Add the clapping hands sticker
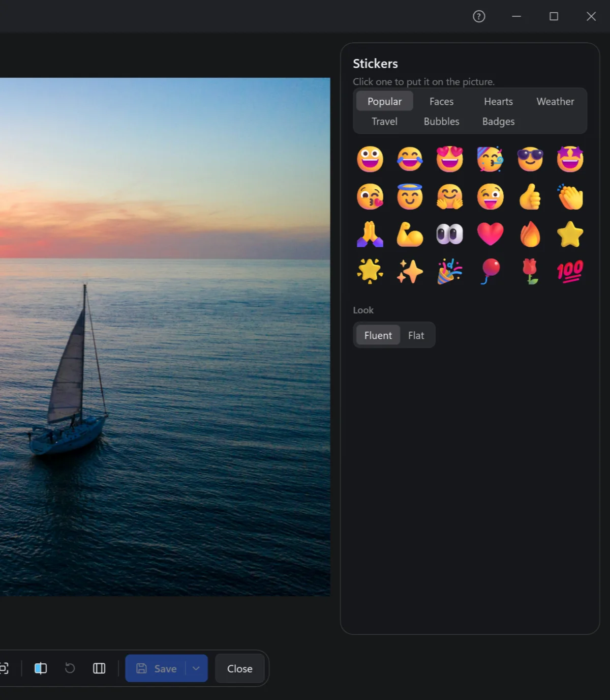 pos(570,197)
